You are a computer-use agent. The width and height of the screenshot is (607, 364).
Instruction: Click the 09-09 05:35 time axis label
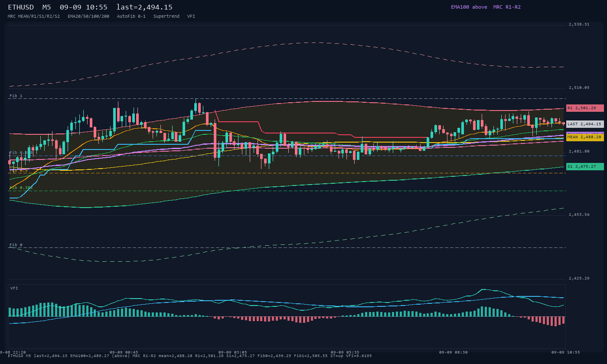345,352
